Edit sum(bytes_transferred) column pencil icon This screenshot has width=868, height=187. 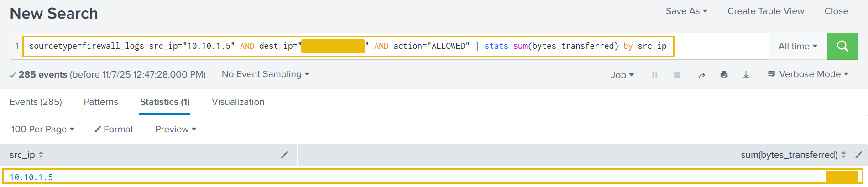click(858, 155)
